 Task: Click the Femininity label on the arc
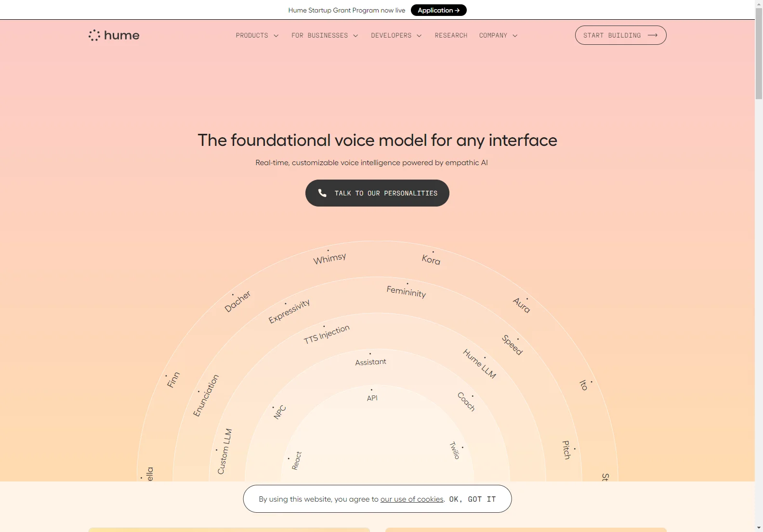pos(406,291)
